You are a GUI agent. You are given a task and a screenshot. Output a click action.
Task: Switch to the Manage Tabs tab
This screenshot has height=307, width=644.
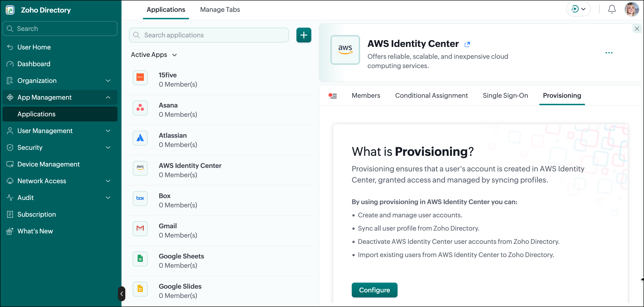click(x=220, y=10)
